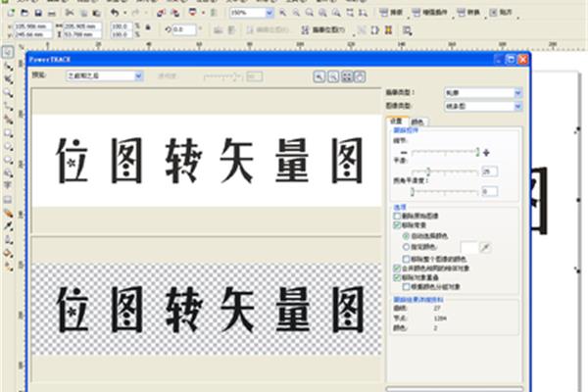Screen dimensions: 588x392
Task: Click the zoom-to-fit icon in PowerTRACE
Action: pos(347,76)
